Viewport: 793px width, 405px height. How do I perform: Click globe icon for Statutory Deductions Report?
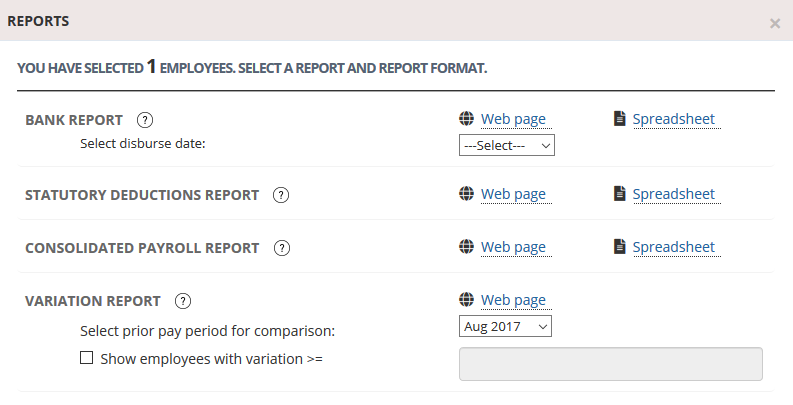coord(466,194)
